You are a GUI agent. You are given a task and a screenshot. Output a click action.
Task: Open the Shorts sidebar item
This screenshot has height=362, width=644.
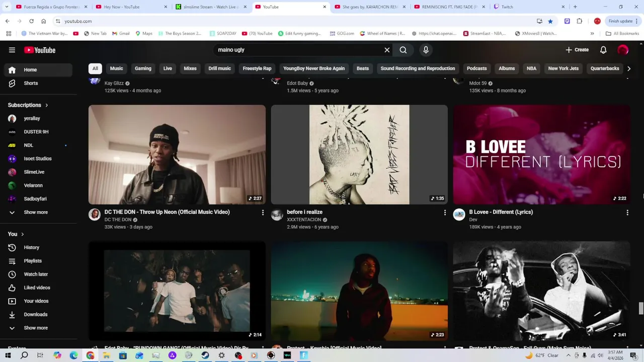pos(38,83)
